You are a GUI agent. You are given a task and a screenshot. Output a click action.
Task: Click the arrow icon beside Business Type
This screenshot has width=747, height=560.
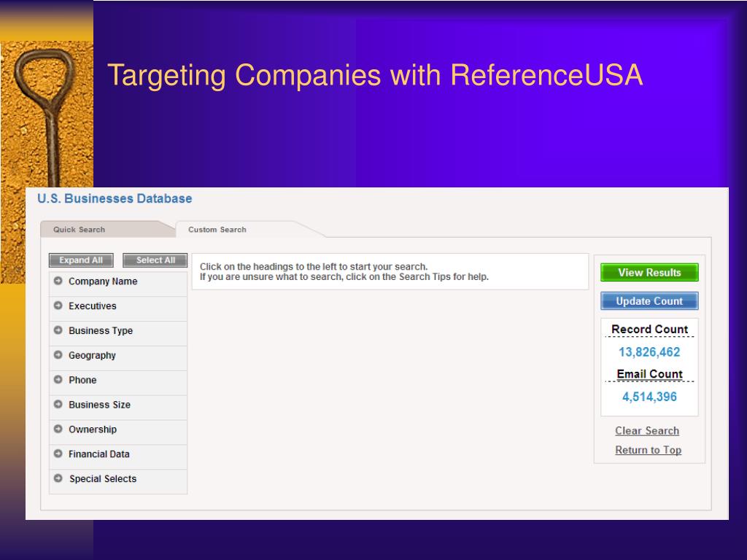58,330
